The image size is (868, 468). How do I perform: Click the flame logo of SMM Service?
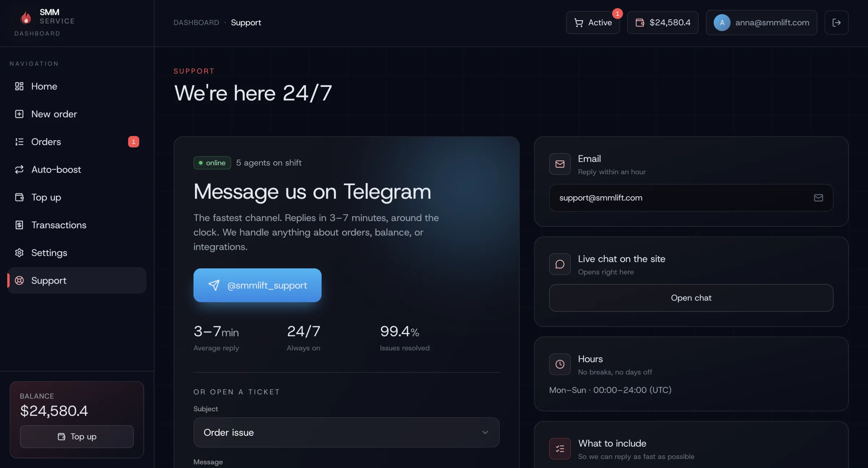pyautogui.click(x=26, y=17)
